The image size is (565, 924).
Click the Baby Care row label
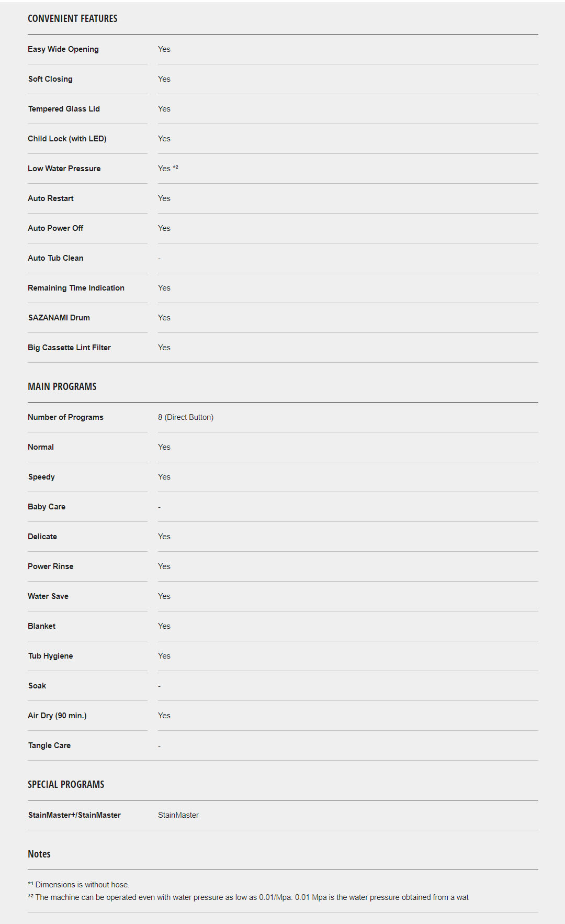[x=47, y=507]
